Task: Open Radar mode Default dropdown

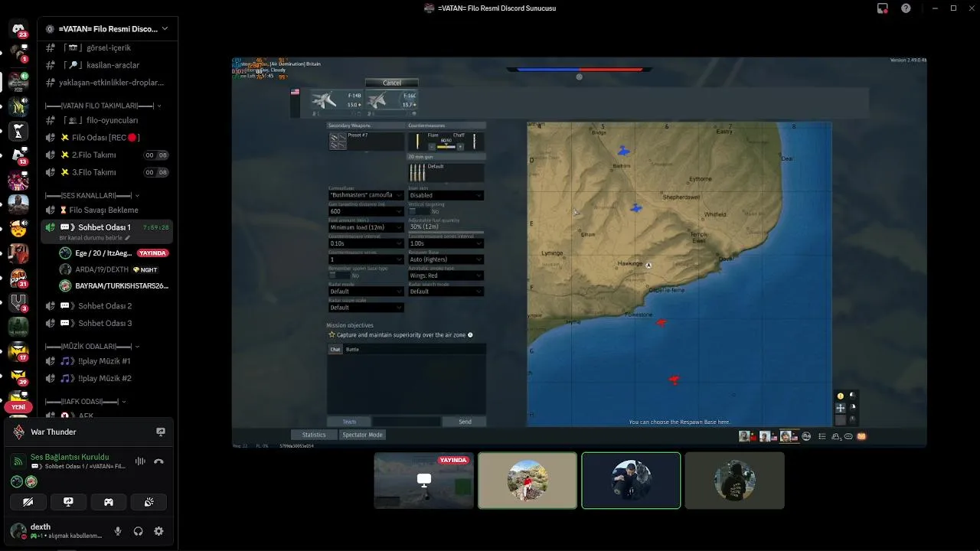Action: coord(366,292)
